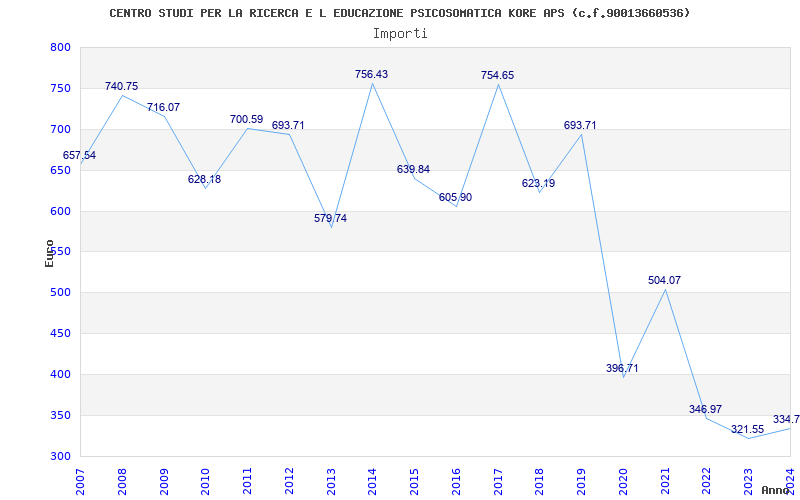This screenshot has height=500, width=800.
Task: Select the 396.71 data label
Action: coord(622,368)
